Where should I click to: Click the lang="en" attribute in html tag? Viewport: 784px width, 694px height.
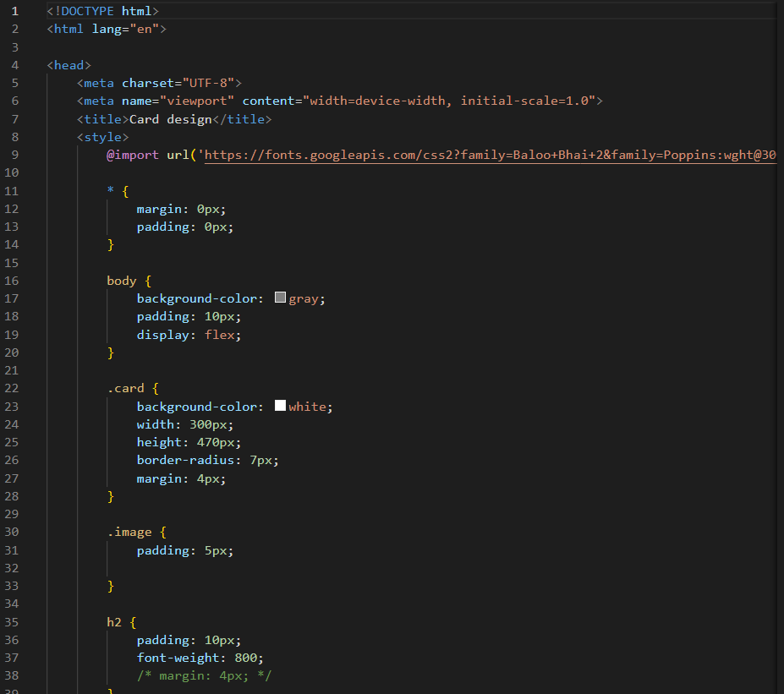125,29
